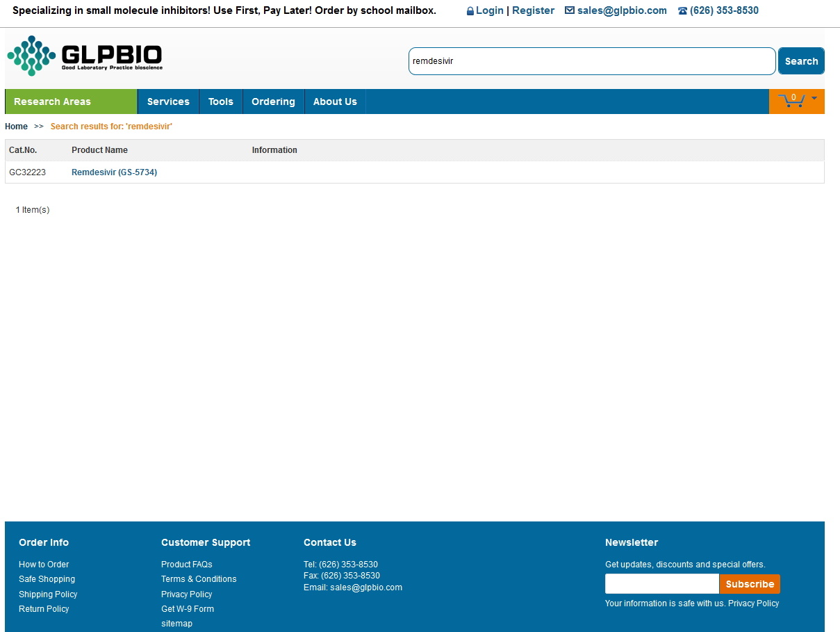Click the Information column header
The height and width of the screenshot is (632, 840).
274,150
